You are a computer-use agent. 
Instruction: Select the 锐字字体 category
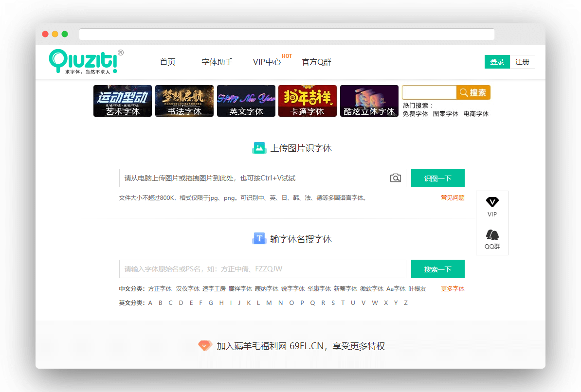(293, 288)
